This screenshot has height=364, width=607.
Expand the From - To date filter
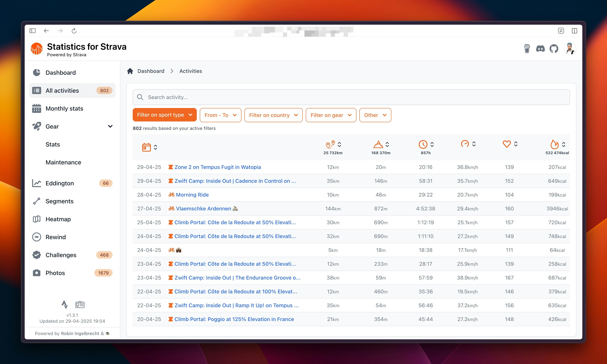[220, 115]
